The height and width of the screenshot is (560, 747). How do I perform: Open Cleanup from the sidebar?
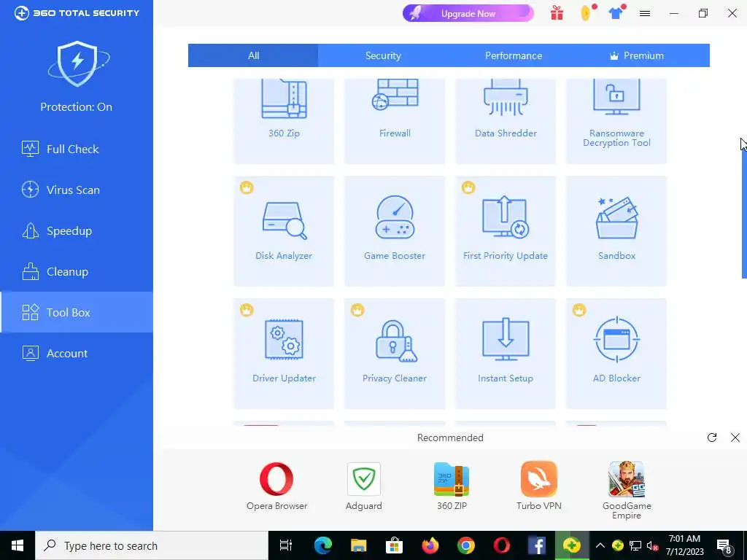pos(76,272)
